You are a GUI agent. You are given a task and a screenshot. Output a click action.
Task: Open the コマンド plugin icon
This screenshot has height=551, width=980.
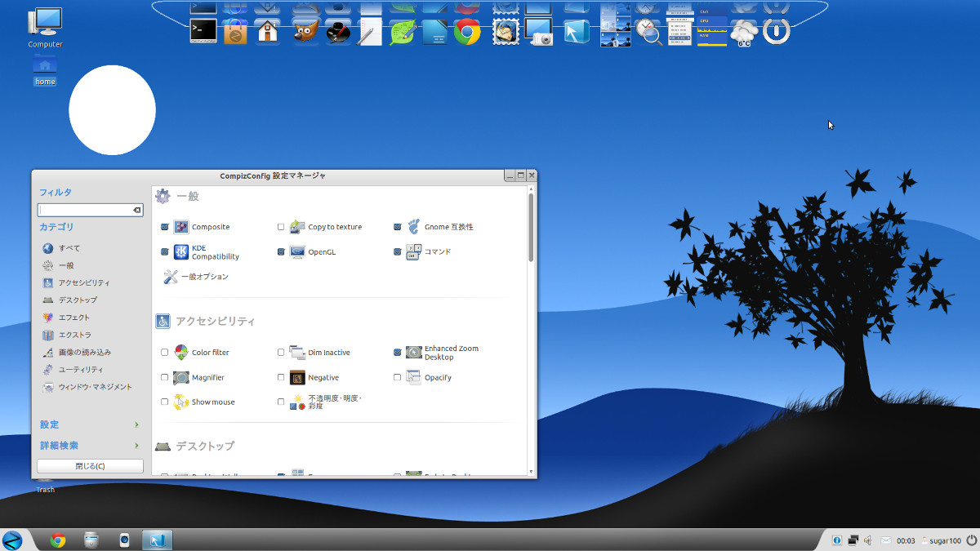(413, 252)
